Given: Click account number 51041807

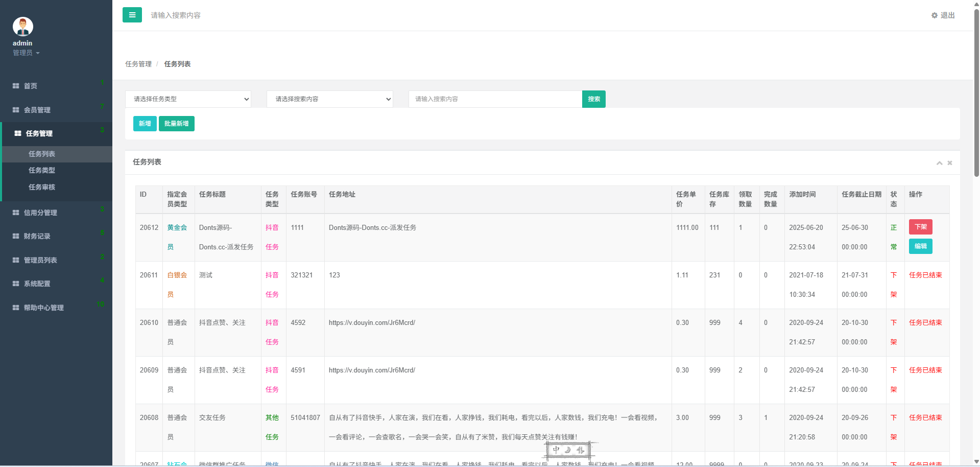Looking at the screenshot, I should tap(305, 417).
